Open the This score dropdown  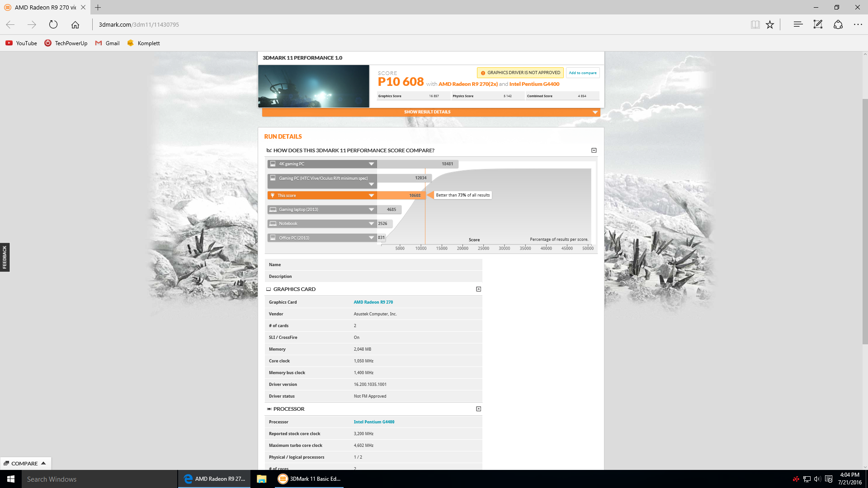tap(322, 196)
